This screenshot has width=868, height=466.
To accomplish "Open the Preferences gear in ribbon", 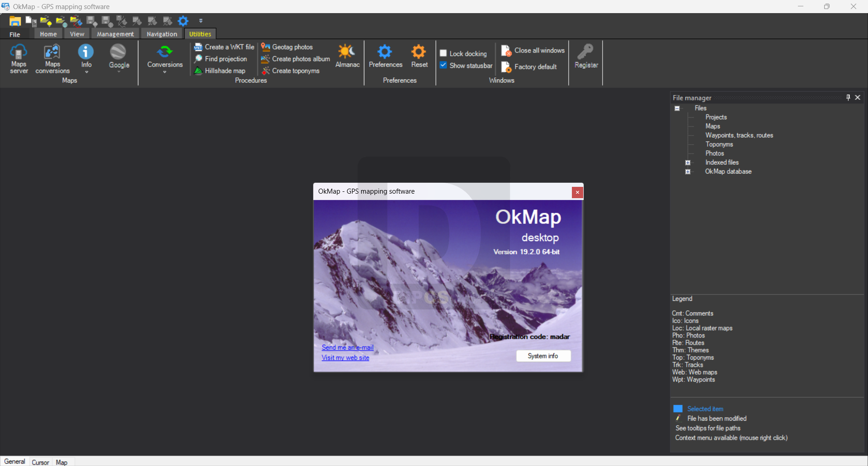I will pyautogui.click(x=385, y=56).
